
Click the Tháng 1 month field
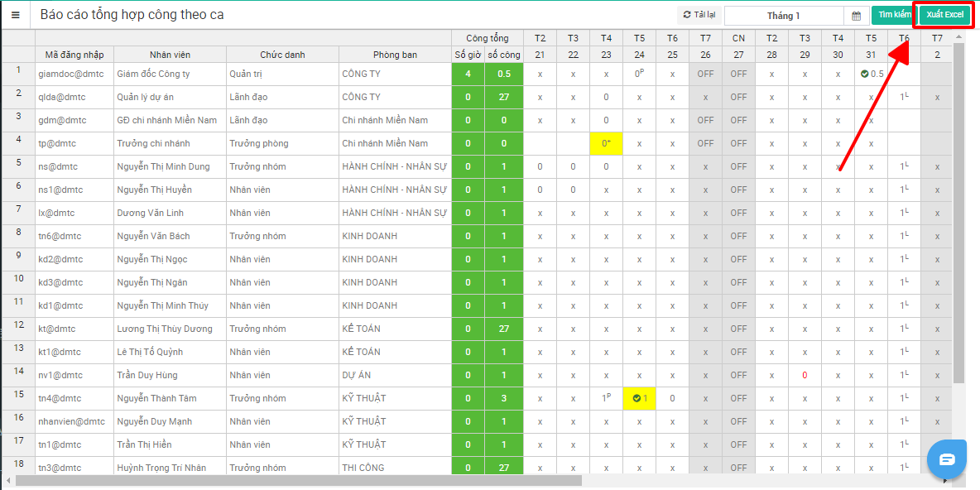783,16
